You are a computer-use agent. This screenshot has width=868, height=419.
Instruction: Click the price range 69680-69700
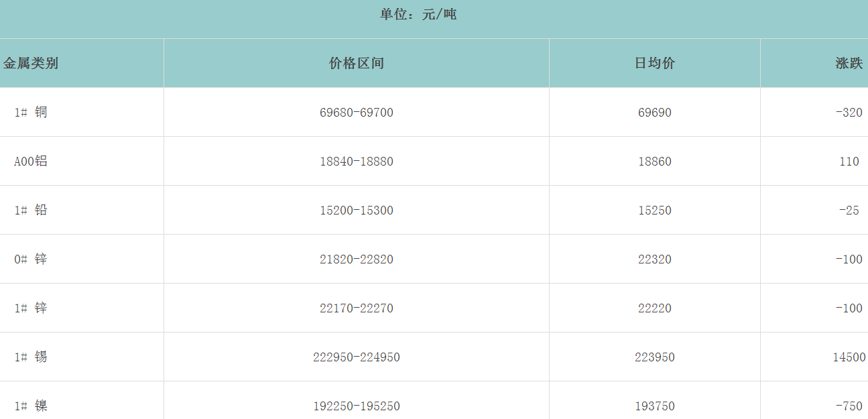356,113
